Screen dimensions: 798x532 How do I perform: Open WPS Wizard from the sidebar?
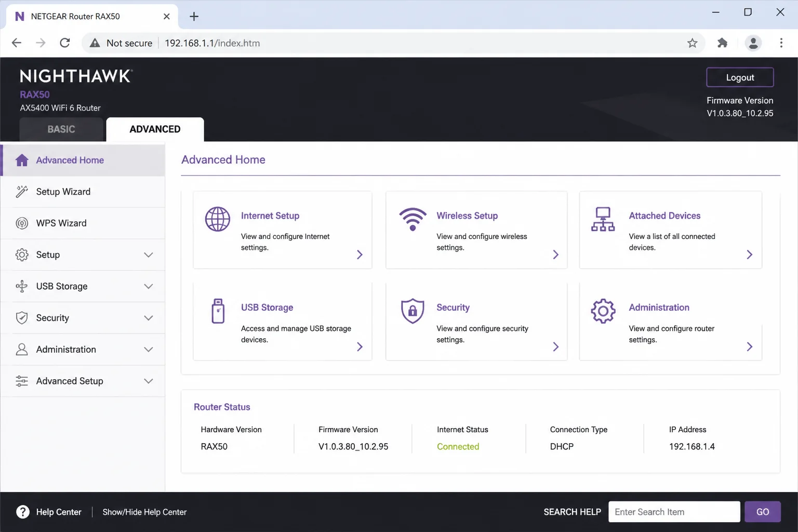(x=83, y=223)
